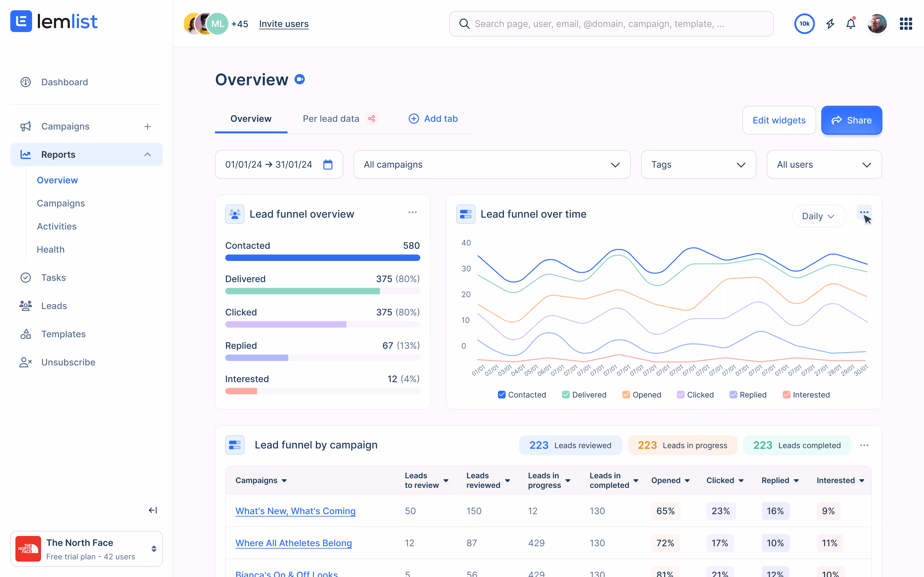This screenshot has width=924, height=577.
Task: Disable the Interested legend checkbox
Action: [x=786, y=394]
